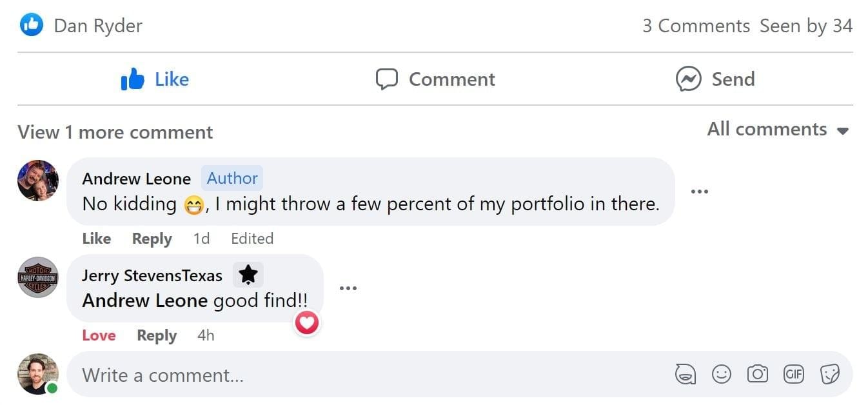868x405 pixels.
Task: Attach a photo using the camera icon
Action: tap(758, 374)
